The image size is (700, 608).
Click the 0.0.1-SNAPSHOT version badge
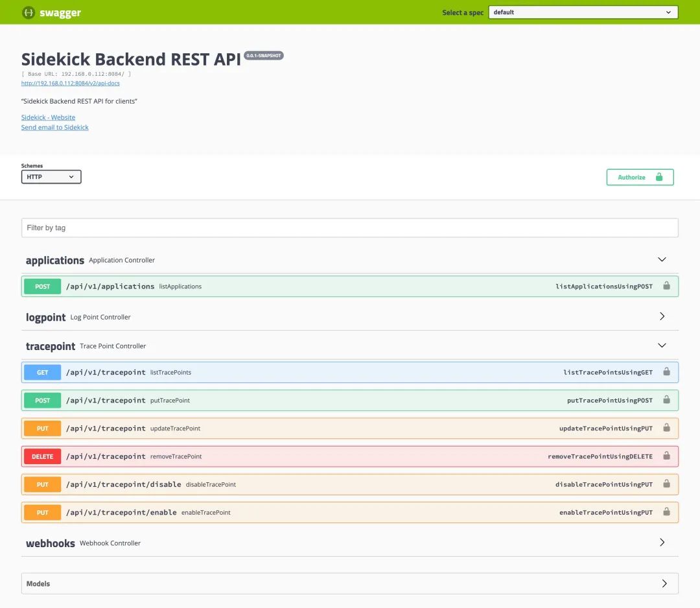[264, 55]
